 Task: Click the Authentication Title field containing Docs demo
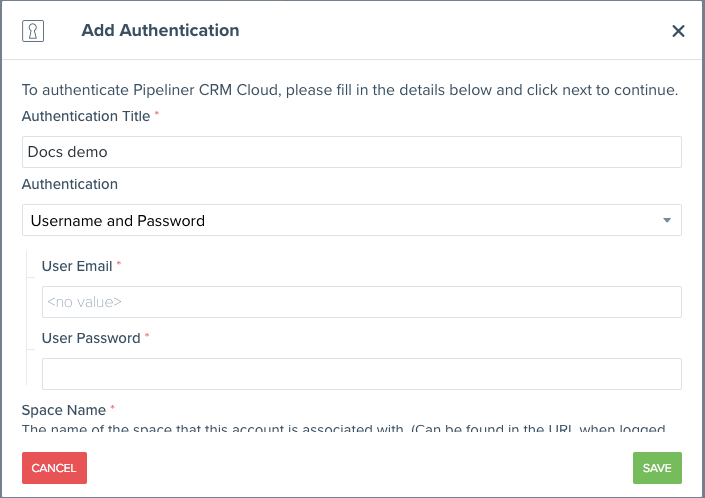351,152
